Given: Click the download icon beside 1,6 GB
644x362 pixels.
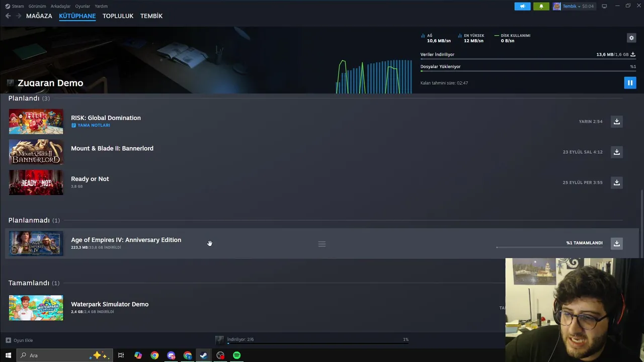Looking at the screenshot, I should click(633, 54).
